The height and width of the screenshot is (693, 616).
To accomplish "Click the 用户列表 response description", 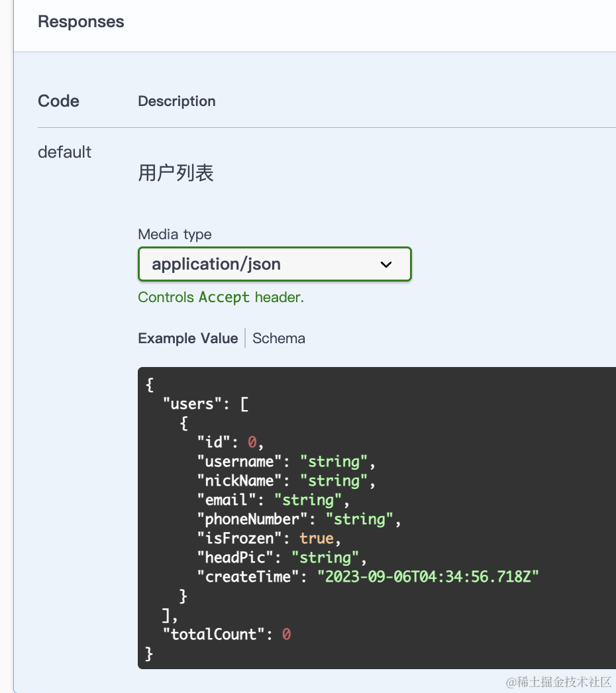I will click(176, 174).
